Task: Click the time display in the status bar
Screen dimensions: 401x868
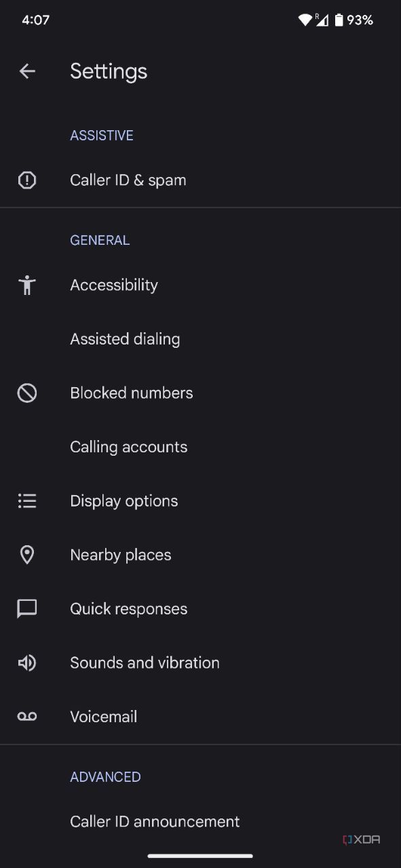Action: [35, 20]
